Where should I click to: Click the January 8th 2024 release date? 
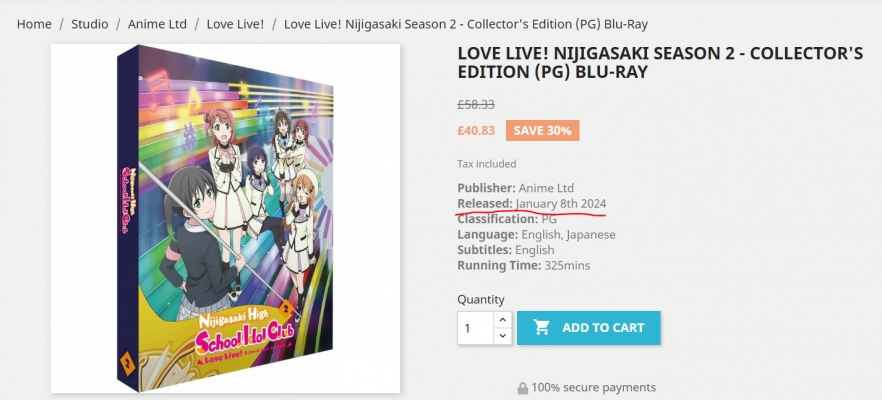point(568,203)
